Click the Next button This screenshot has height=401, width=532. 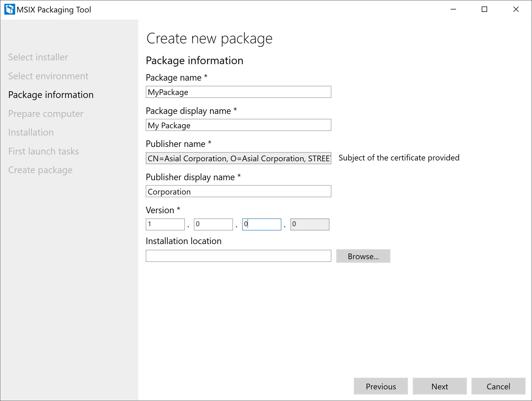(x=440, y=386)
